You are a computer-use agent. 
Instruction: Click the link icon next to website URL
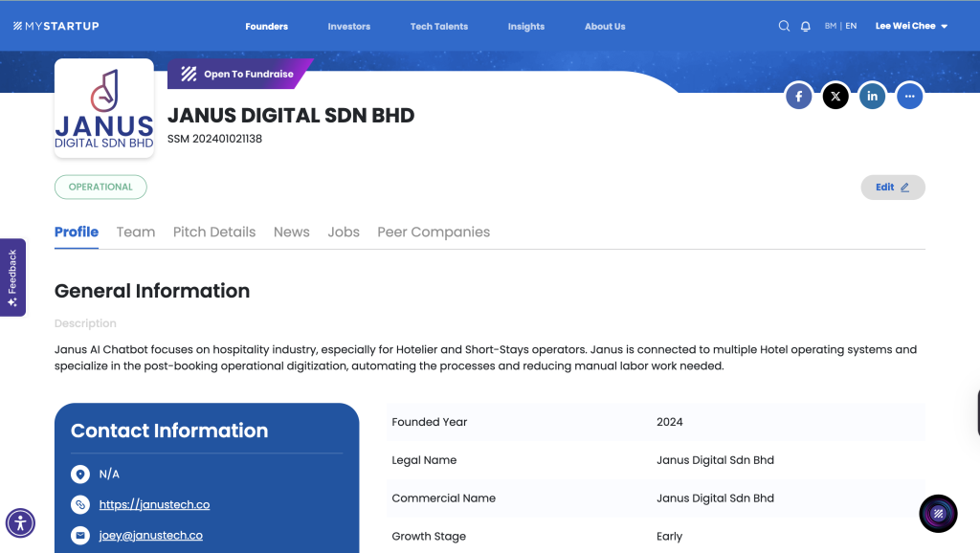point(80,504)
